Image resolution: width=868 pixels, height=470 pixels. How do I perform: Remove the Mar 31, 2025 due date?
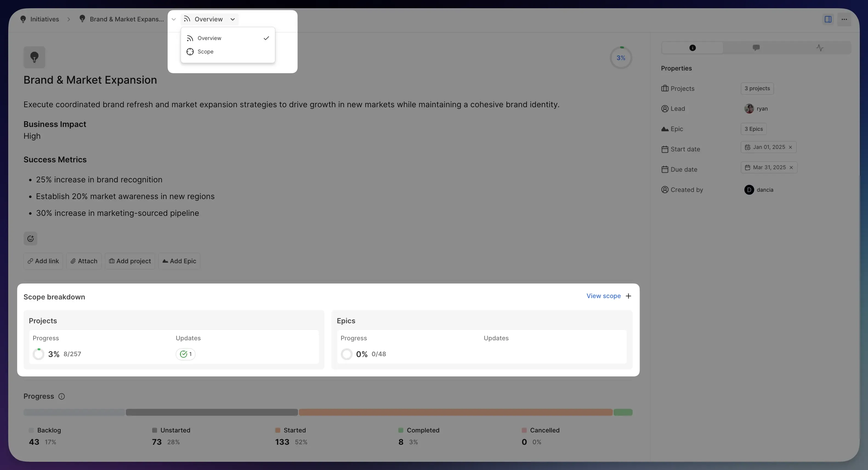pos(791,168)
